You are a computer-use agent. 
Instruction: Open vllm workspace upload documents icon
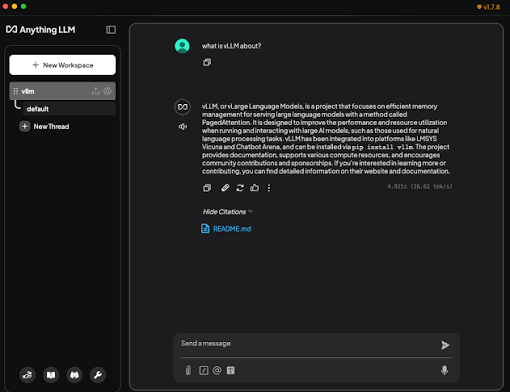(96, 91)
